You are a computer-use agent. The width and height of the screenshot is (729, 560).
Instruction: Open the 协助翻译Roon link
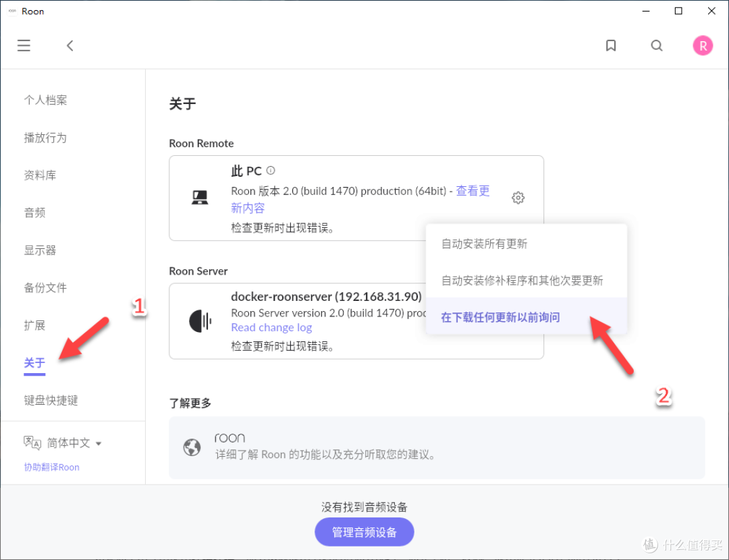(x=51, y=467)
